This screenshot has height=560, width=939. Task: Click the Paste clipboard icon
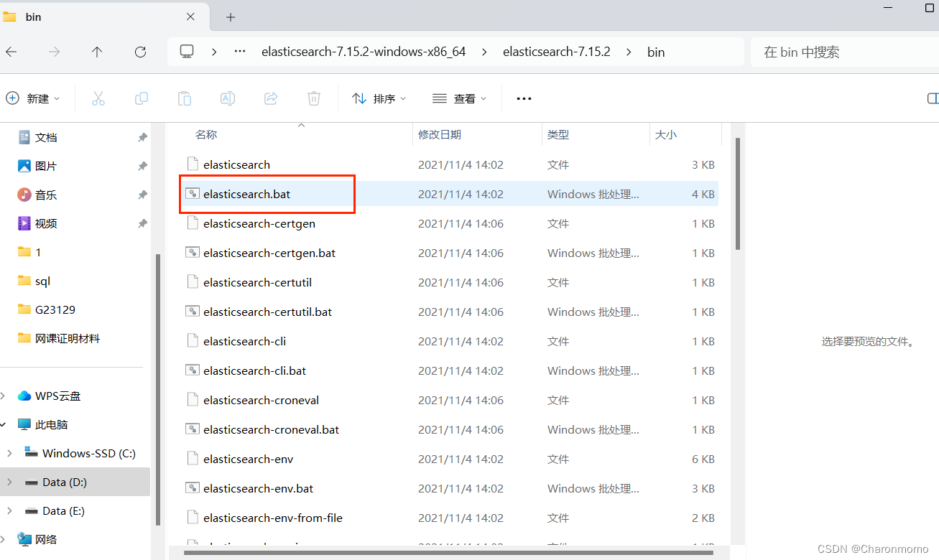click(185, 98)
